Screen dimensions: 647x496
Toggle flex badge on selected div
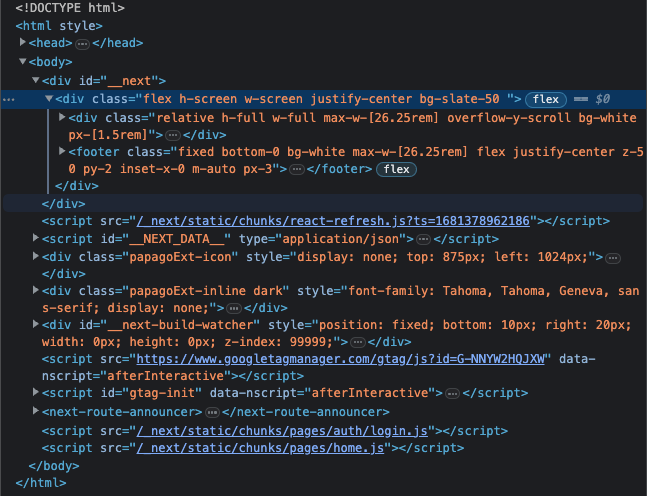pos(545,99)
